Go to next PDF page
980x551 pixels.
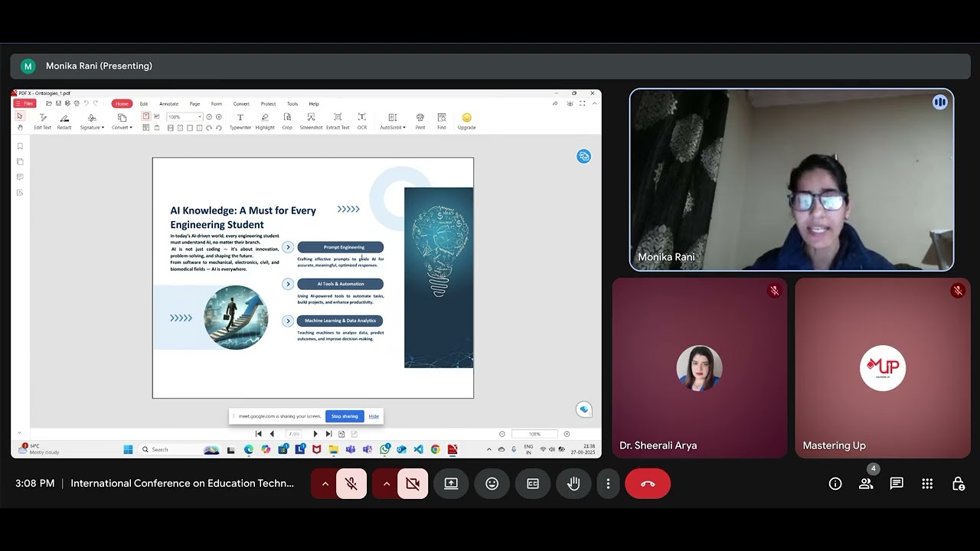(315, 434)
